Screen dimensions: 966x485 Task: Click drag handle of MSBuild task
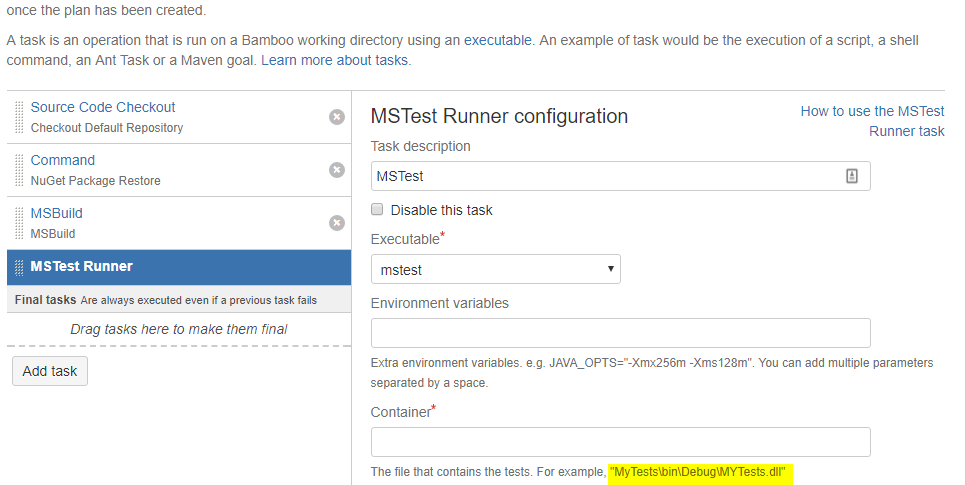[19, 223]
